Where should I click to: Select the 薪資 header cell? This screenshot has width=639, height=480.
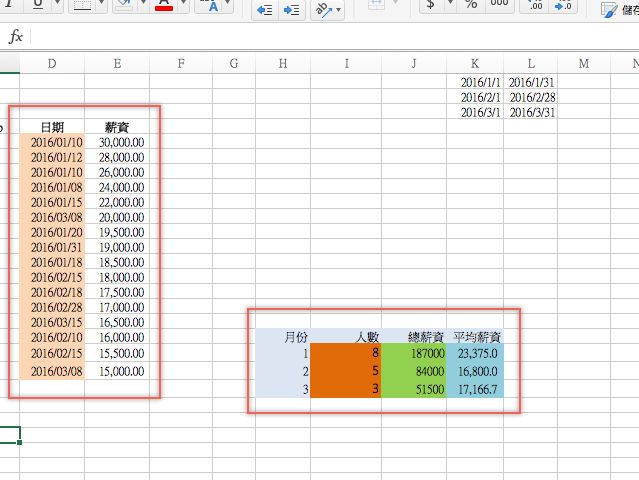click(x=117, y=127)
